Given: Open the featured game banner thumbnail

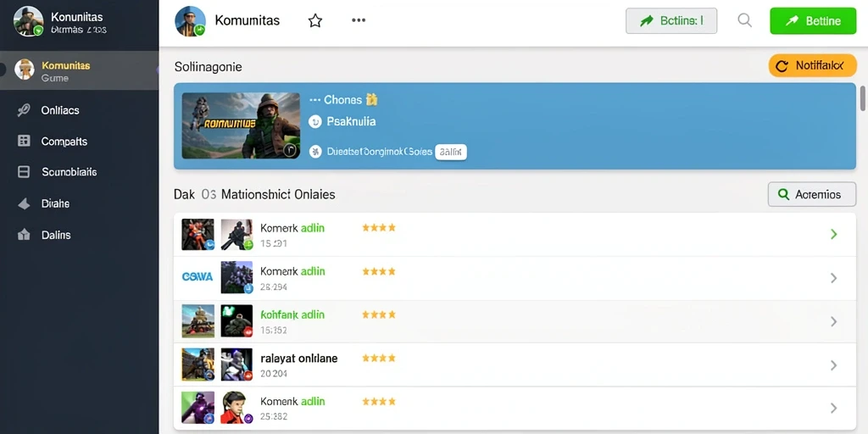Looking at the screenshot, I should (x=241, y=125).
